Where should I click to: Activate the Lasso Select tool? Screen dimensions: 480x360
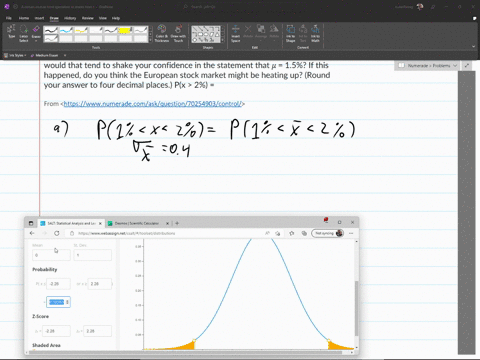[23, 34]
